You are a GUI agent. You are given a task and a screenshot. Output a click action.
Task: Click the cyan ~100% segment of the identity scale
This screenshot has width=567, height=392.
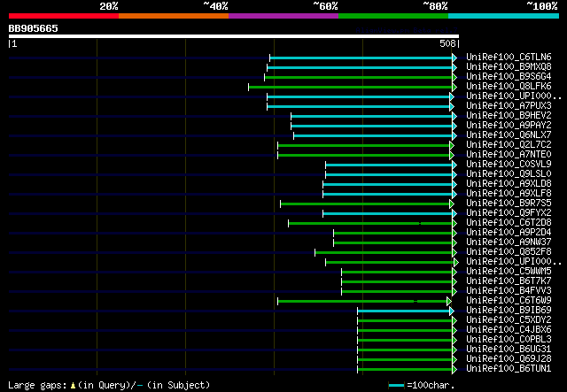tap(504, 16)
